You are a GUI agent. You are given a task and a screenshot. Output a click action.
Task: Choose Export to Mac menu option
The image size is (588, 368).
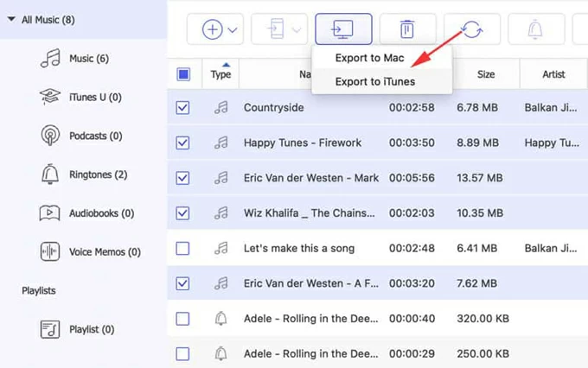pyautogui.click(x=369, y=58)
